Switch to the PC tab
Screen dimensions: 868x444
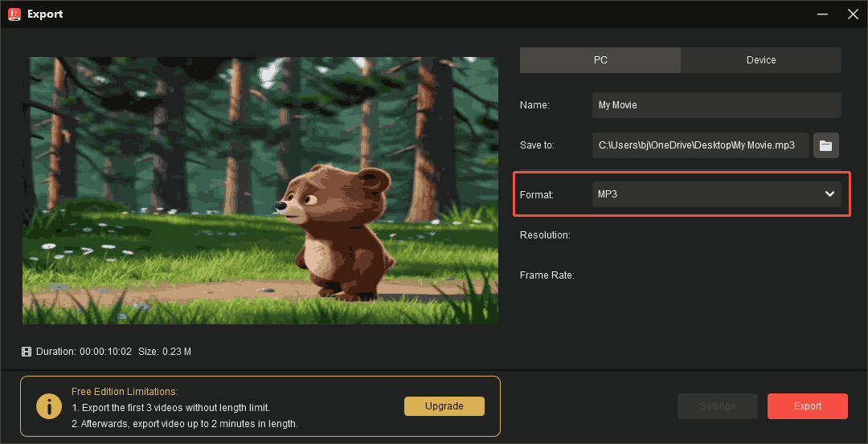600,60
